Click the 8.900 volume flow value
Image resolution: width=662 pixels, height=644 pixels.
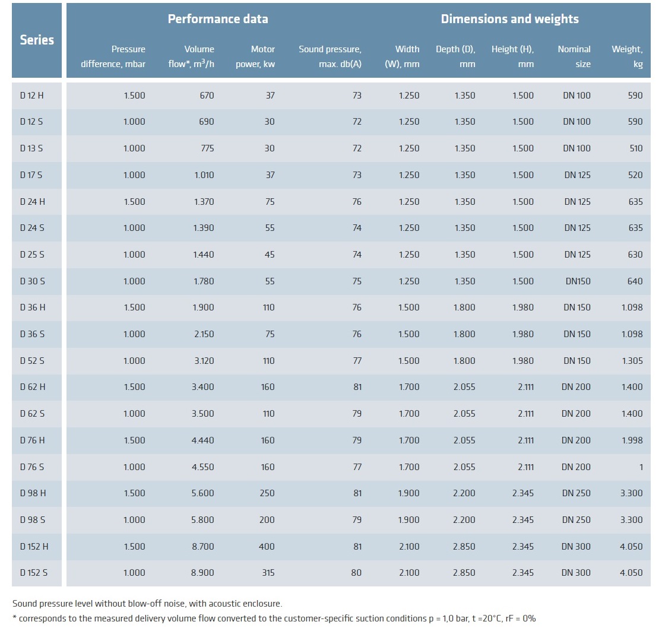(x=203, y=573)
